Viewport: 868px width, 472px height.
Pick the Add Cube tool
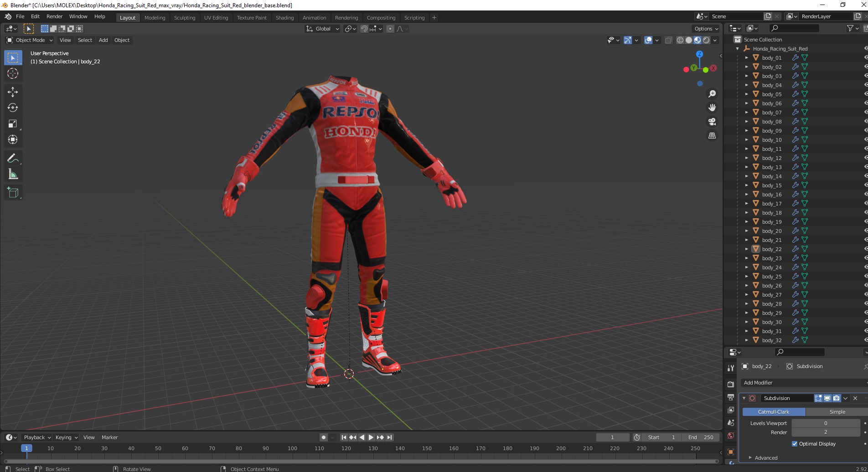pos(13,193)
